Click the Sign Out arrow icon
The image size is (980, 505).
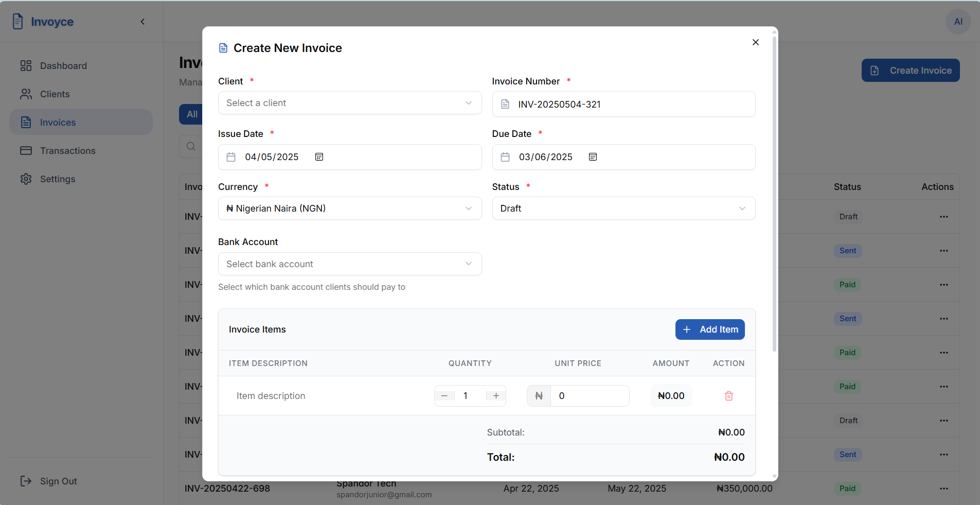point(26,481)
